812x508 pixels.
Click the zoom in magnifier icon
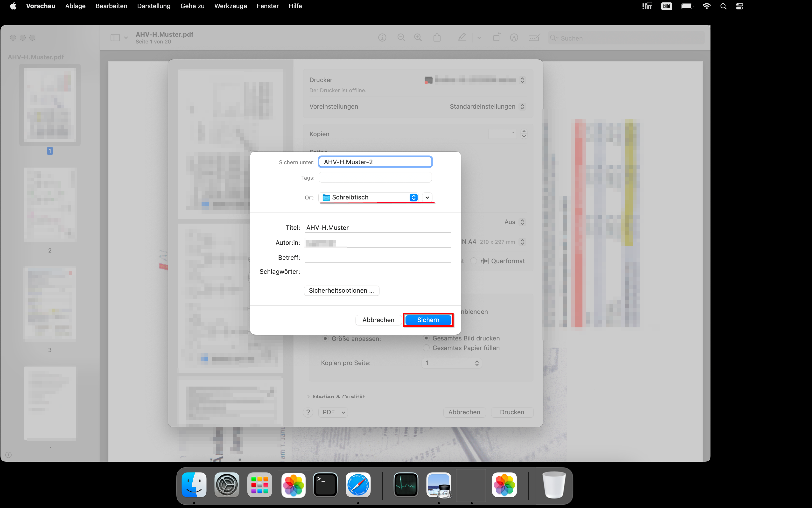tap(418, 38)
